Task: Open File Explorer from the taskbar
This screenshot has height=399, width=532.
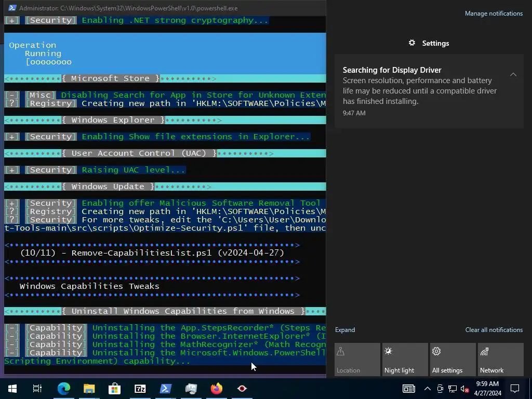Action: click(x=89, y=389)
